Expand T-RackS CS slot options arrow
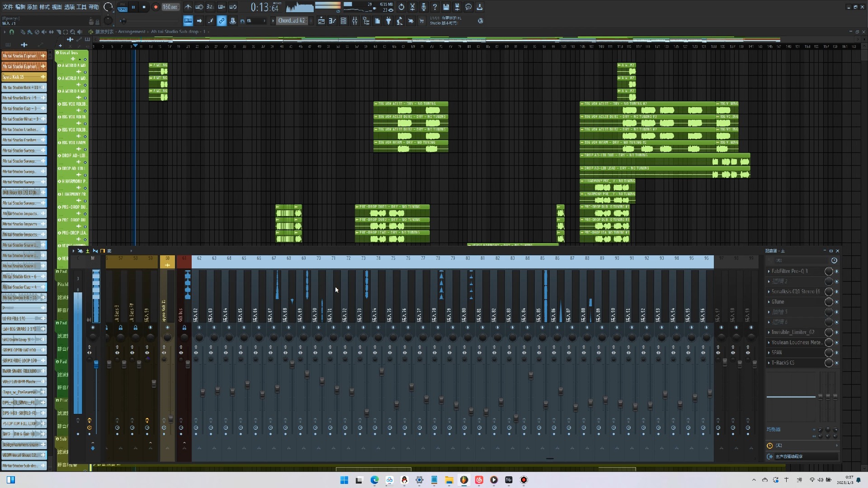The image size is (868, 488). pos(769,363)
